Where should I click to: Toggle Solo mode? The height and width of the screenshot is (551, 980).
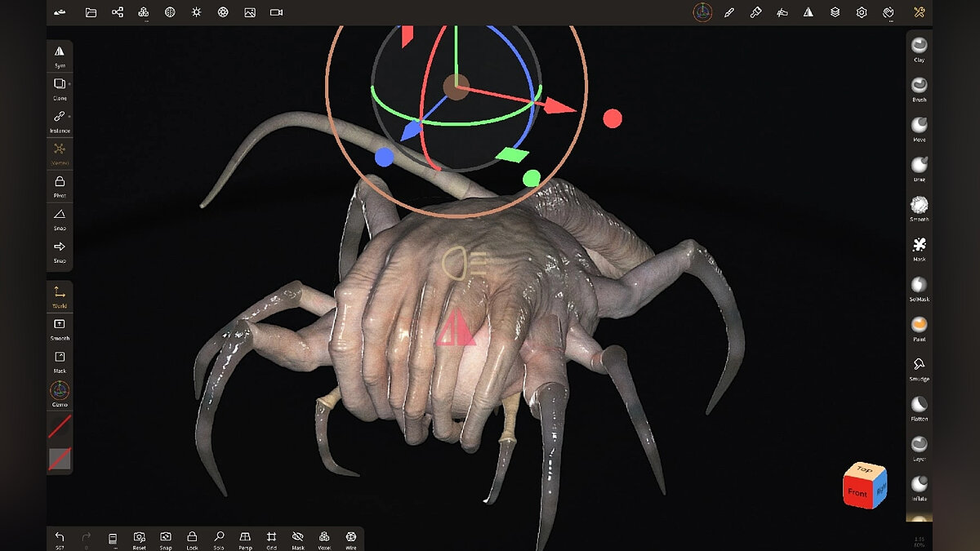click(219, 539)
